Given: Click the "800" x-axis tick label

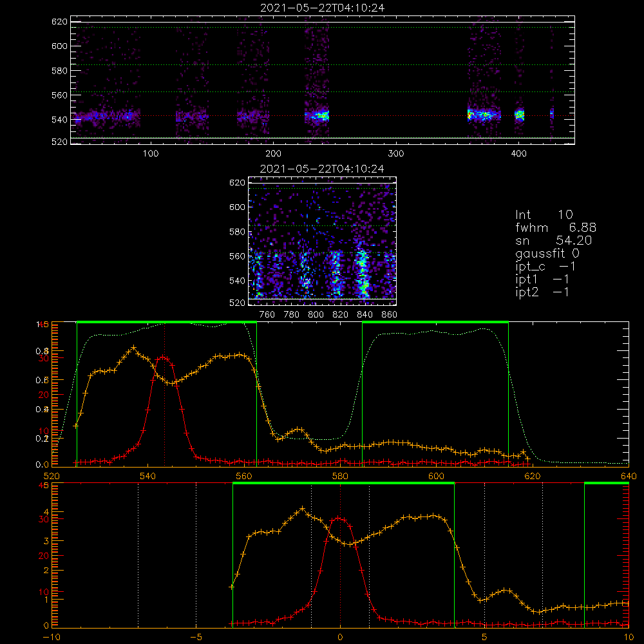Looking at the screenshot, I should [316, 315].
